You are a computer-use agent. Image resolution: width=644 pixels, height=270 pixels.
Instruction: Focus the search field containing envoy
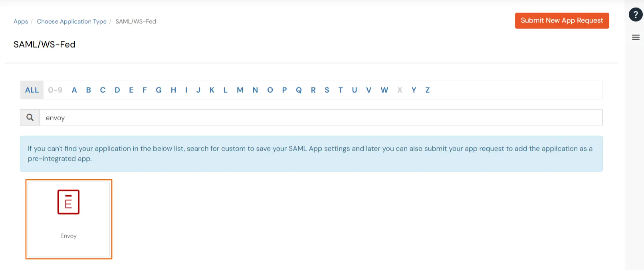[321, 117]
